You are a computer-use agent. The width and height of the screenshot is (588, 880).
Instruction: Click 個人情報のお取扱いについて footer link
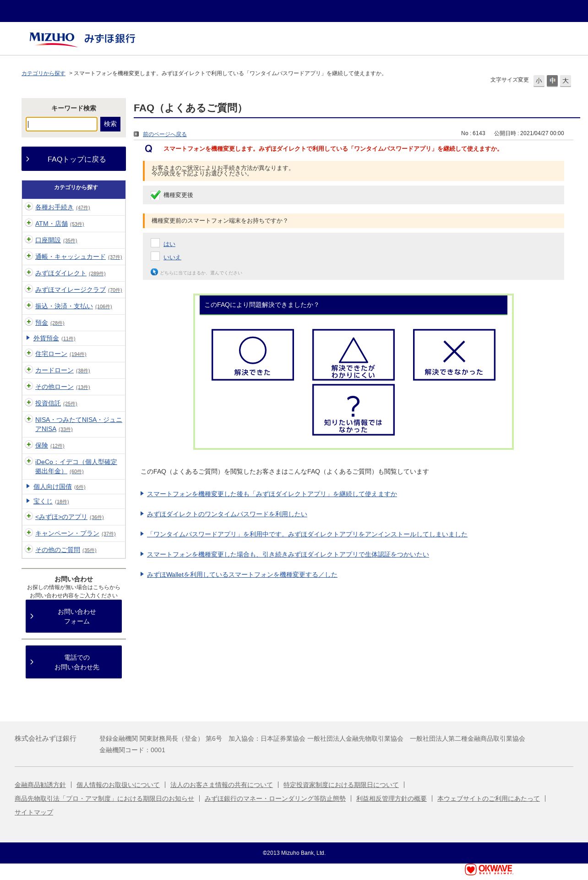[x=118, y=785]
